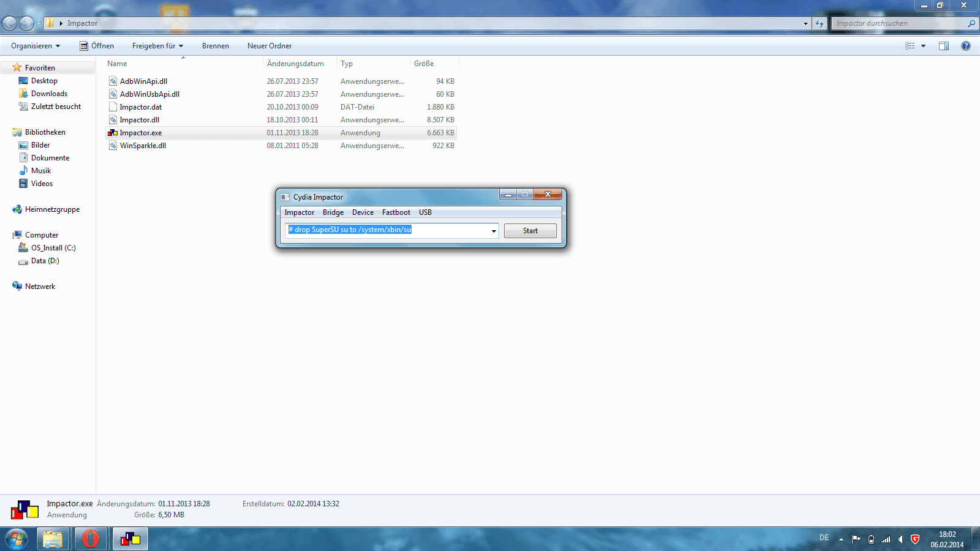Screen dimensions: 980x551
Task: Click the Data (D:) drive icon
Action: point(23,261)
